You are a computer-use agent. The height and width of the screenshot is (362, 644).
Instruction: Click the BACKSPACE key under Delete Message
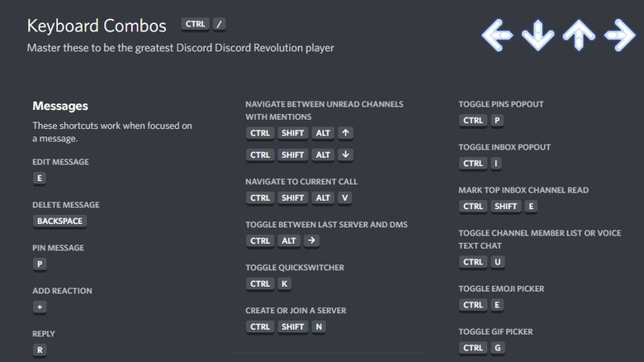(x=59, y=221)
